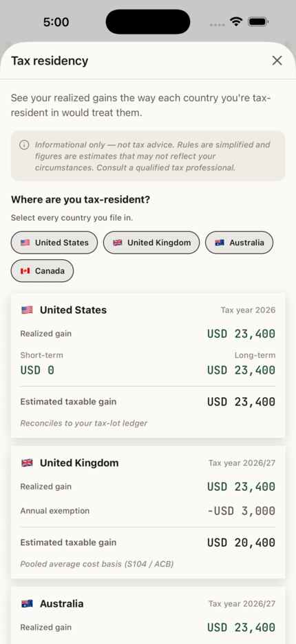This screenshot has height=644, width=296.
Task: Toggle Australia residency chip
Action: pos(239,243)
